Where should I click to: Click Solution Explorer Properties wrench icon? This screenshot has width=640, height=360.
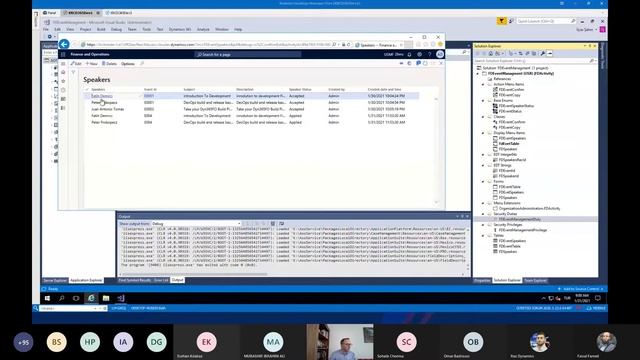[x=542, y=53]
